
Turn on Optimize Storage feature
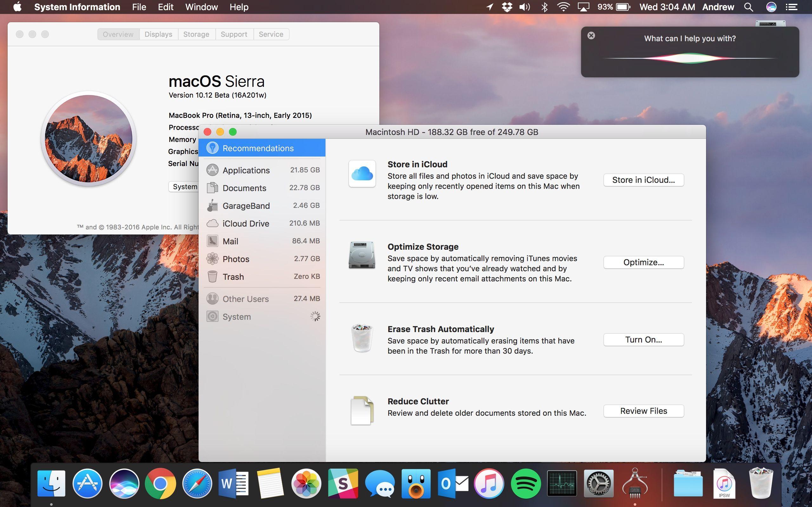644,262
